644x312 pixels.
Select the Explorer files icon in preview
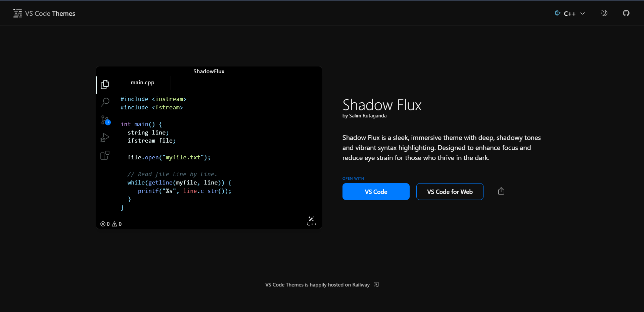point(105,85)
